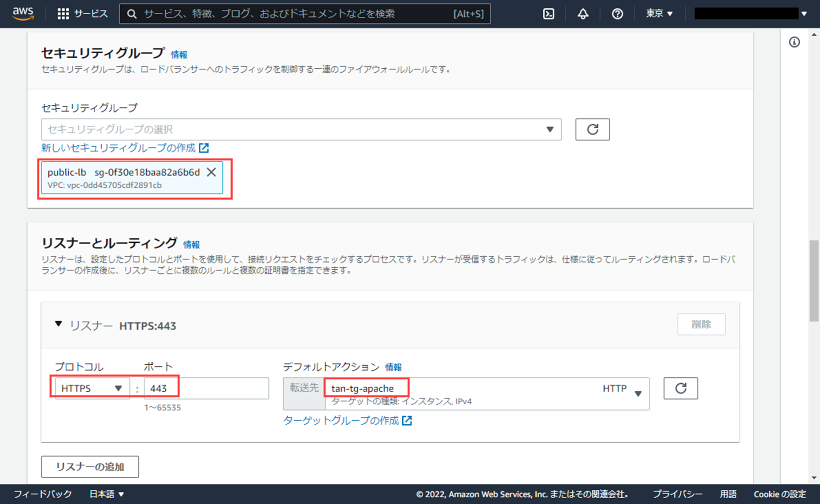This screenshot has height=504, width=820.
Task: Go to AWS console home logo
Action: [x=23, y=14]
